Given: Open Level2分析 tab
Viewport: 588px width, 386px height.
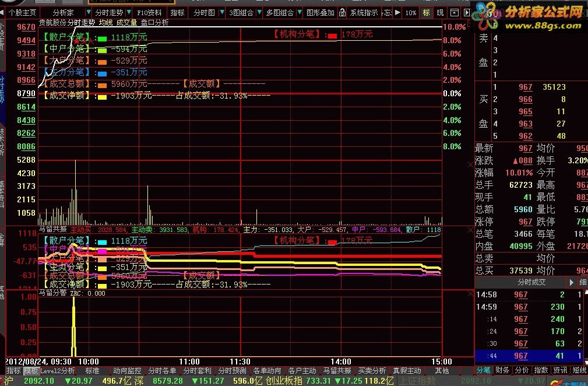Looking at the screenshot, I should coord(57,371).
